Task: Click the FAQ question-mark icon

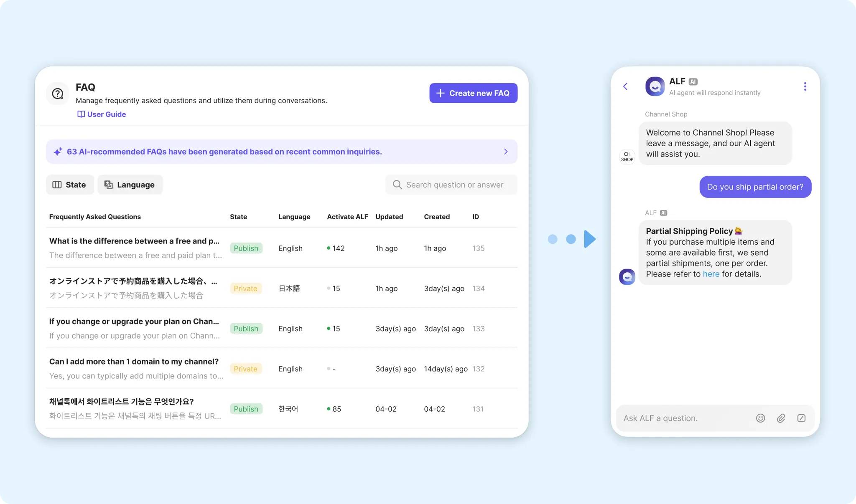Action: click(58, 94)
